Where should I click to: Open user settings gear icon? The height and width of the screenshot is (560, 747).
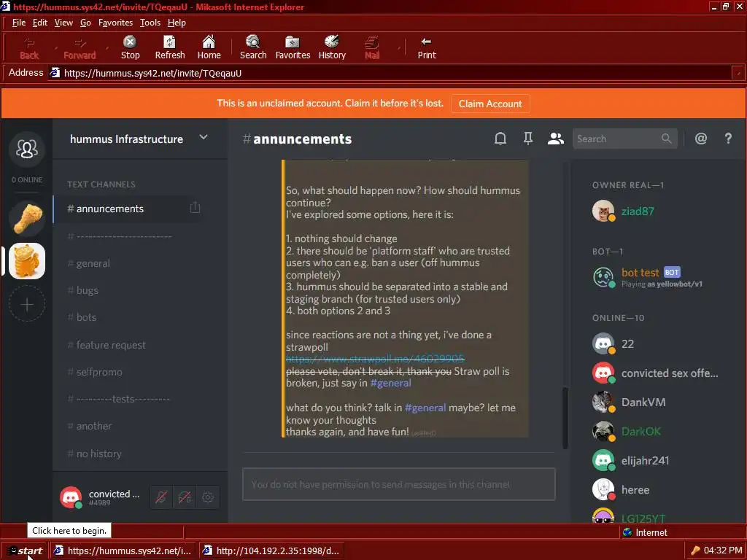(208, 497)
